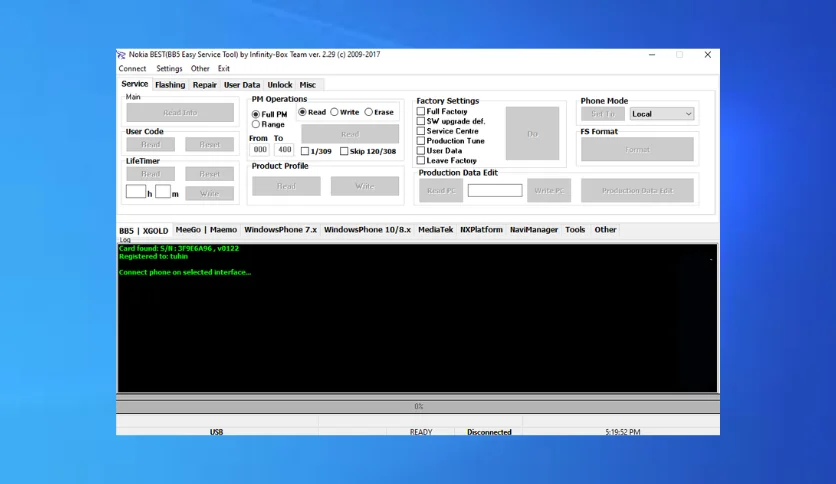The height and width of the screenshot is (484, 836).
Task: Enable the Production Tune checkbox
Action: point(421,141)
